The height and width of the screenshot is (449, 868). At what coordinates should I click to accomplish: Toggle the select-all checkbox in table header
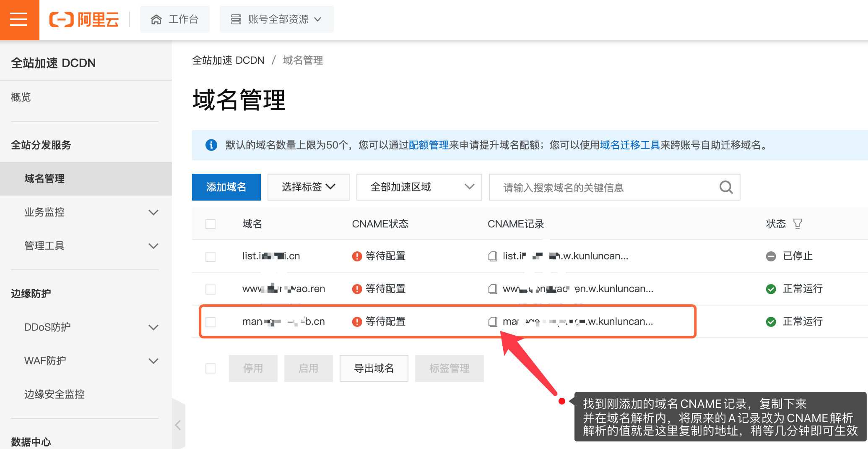coord(211,224)
